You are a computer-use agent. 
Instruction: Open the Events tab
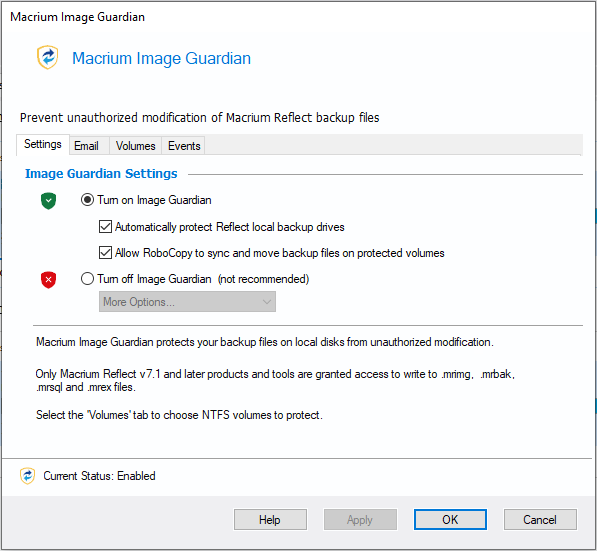pos(184,146)
